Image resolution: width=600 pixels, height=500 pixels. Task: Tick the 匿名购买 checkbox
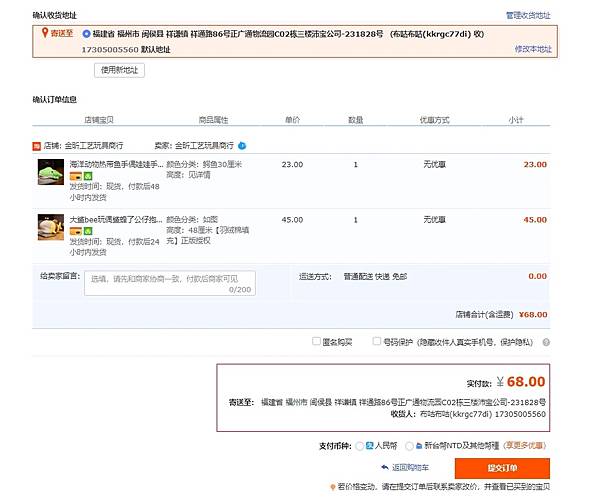coord(316,341)
